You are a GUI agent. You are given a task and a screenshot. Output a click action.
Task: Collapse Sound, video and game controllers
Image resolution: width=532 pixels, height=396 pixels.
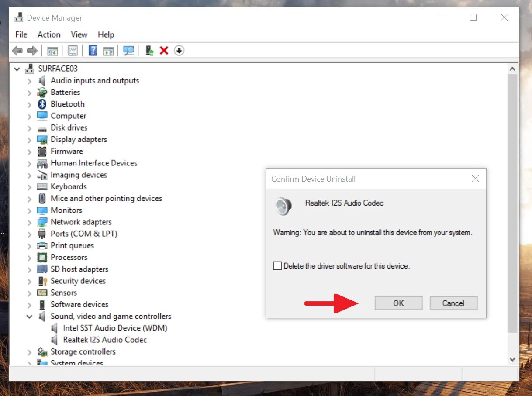coord(29,316)
